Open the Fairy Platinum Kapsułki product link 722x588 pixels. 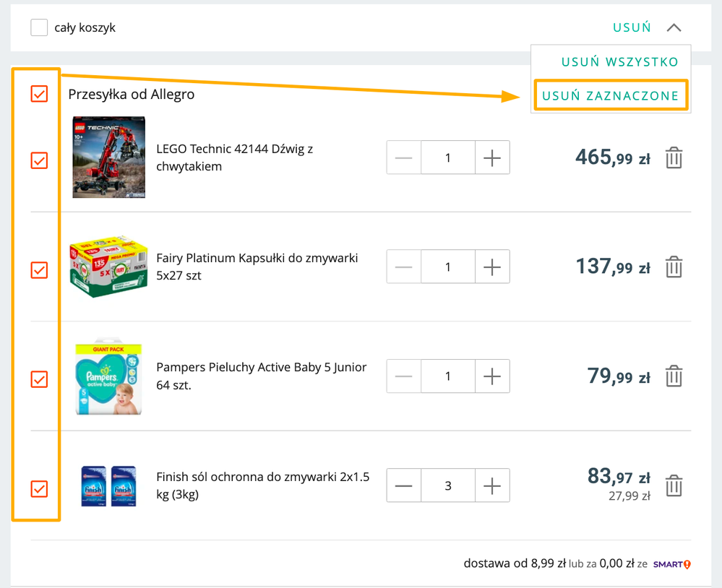pyautogui.click(x=257, y=267)
